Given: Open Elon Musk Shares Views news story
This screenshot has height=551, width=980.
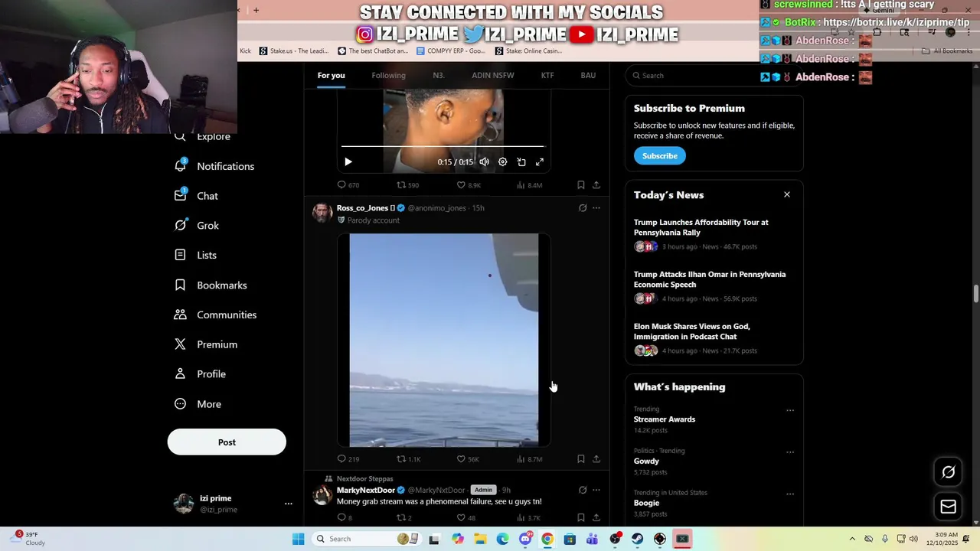Looking at the screenshot, I should click(691, 331).
